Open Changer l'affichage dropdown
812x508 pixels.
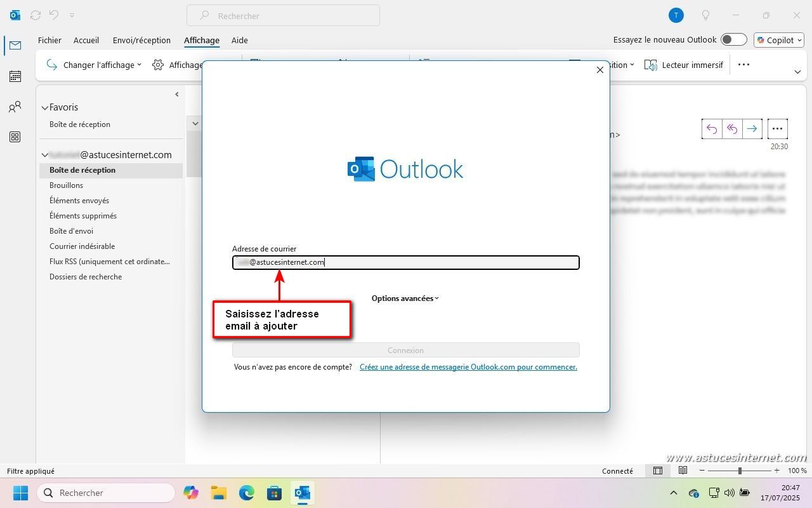tap(94, 65)
